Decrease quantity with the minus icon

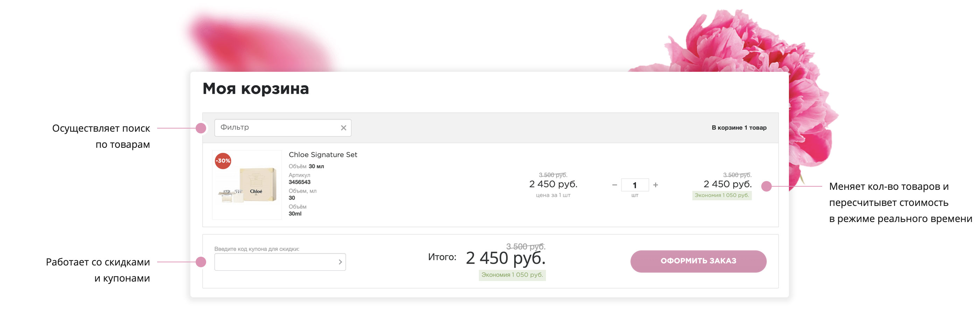614,185
